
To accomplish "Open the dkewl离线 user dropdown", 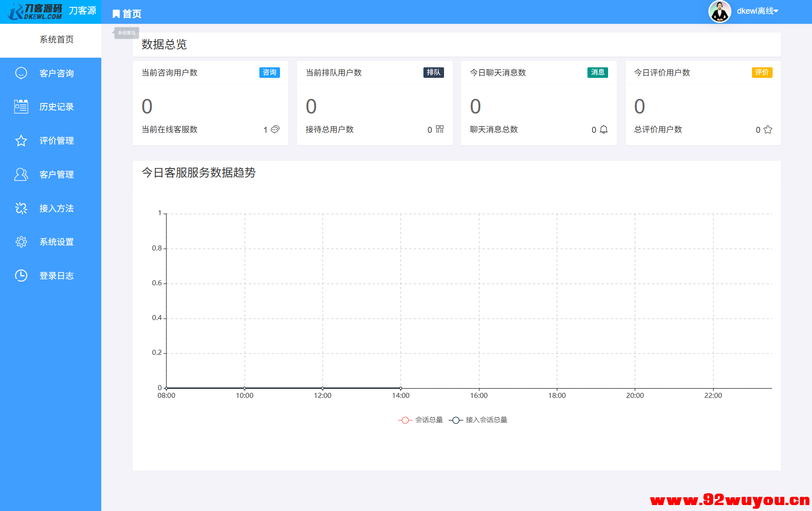I will click(756, 11).
